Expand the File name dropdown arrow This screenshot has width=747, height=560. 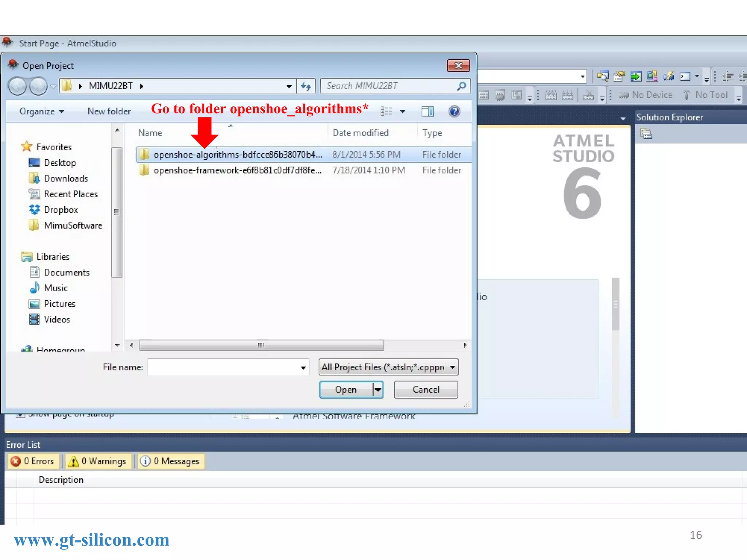pyautogui.click(x=303, y=367)
